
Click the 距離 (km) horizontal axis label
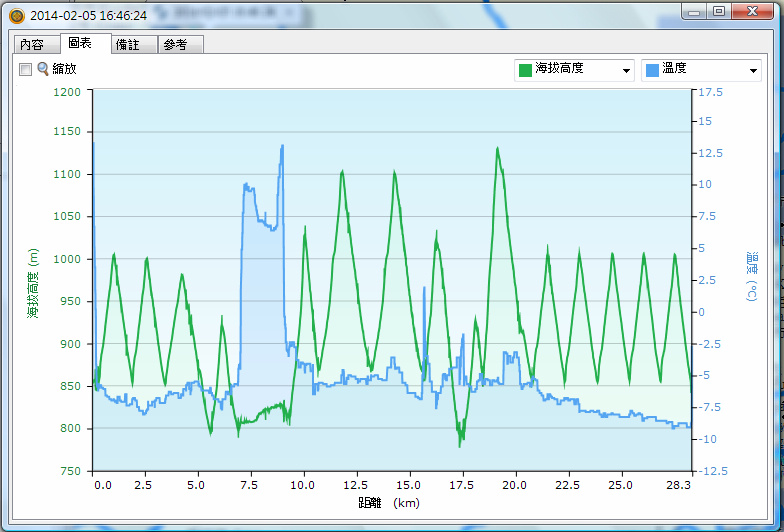click(389, 503)
